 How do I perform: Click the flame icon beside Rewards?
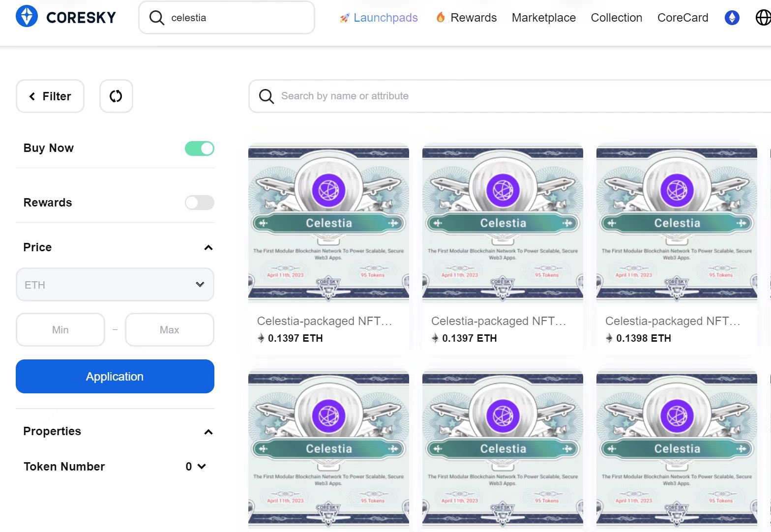tap(441, 17)
